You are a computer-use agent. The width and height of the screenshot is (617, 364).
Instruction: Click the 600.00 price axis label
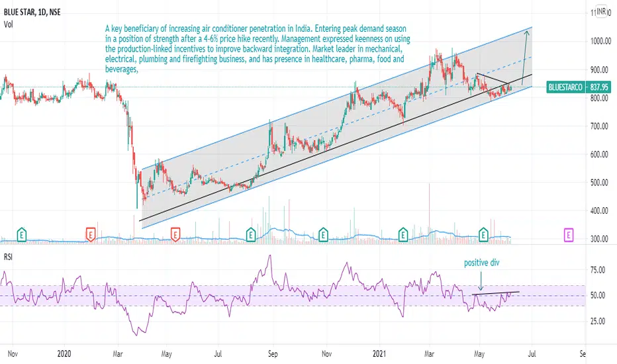tap(600, 154)
